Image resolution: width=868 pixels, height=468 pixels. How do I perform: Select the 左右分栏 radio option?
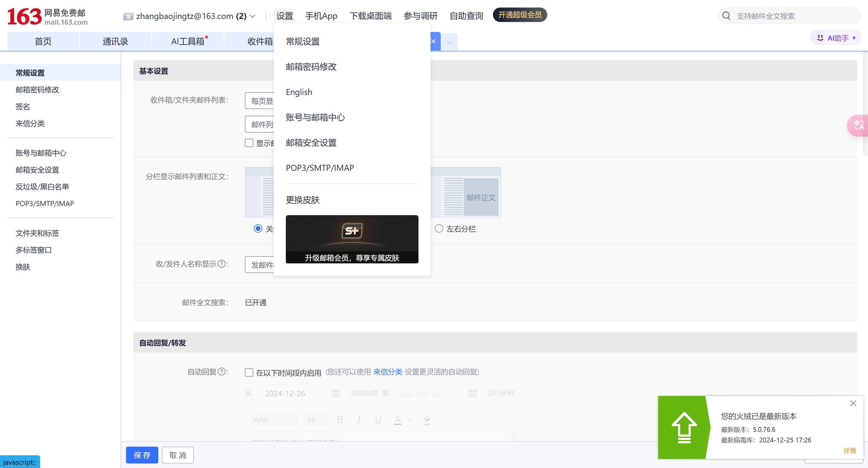click(x=439, y=229)
